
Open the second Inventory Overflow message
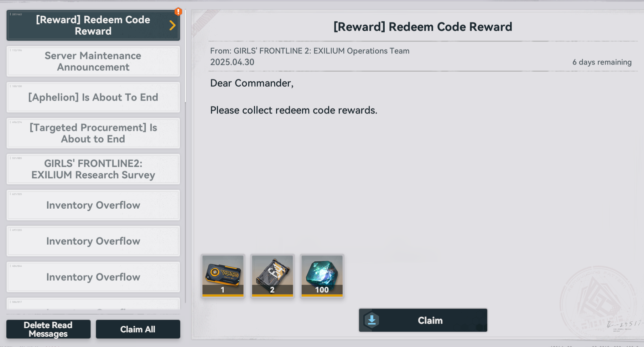[93, 241]
